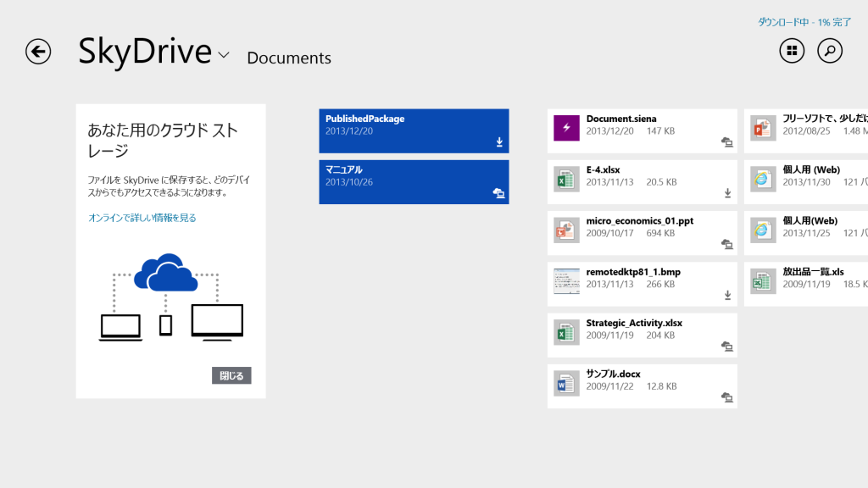Click the micro_economics_01.ppt PowerPoint icon

tap(566, 230)
